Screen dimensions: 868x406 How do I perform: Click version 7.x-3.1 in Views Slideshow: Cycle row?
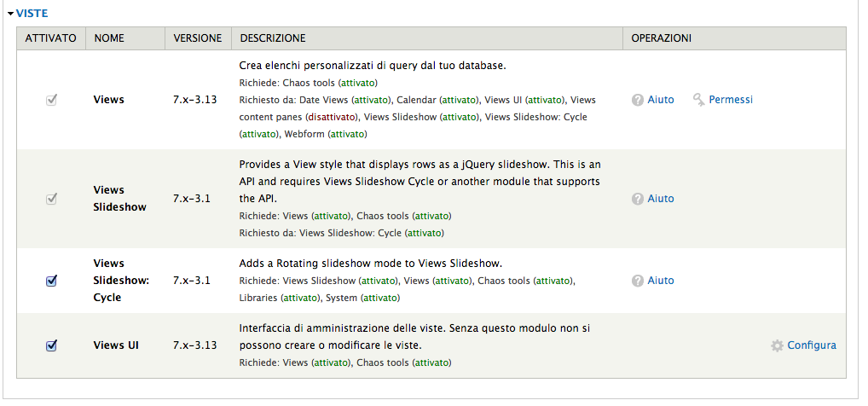[192, 281]
